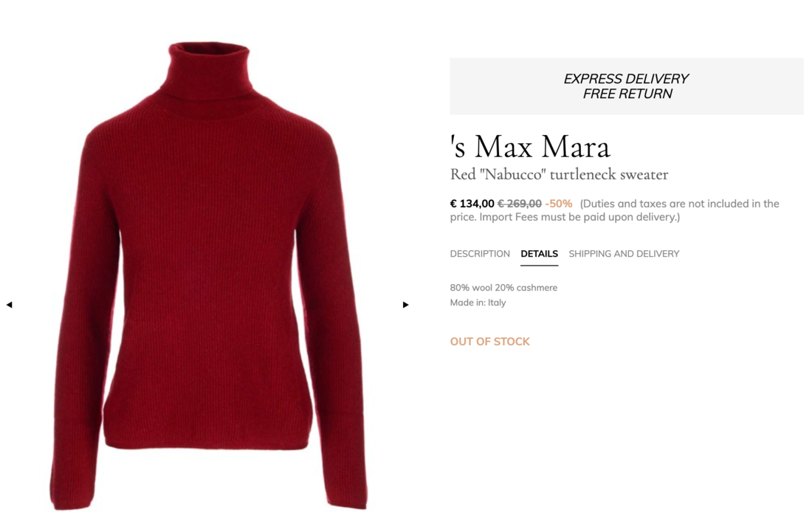Select the current price € 134,00
The image size is (812, 532).
472,204
